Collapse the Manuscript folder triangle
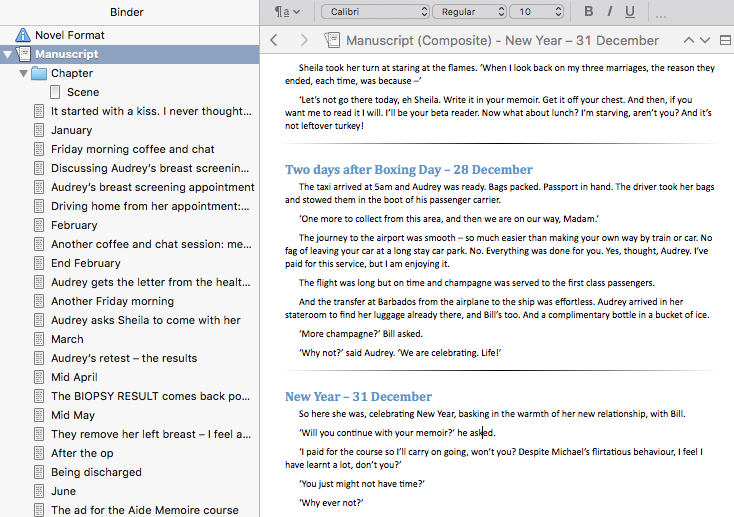 pyautogui.click(x=7, y=54)
